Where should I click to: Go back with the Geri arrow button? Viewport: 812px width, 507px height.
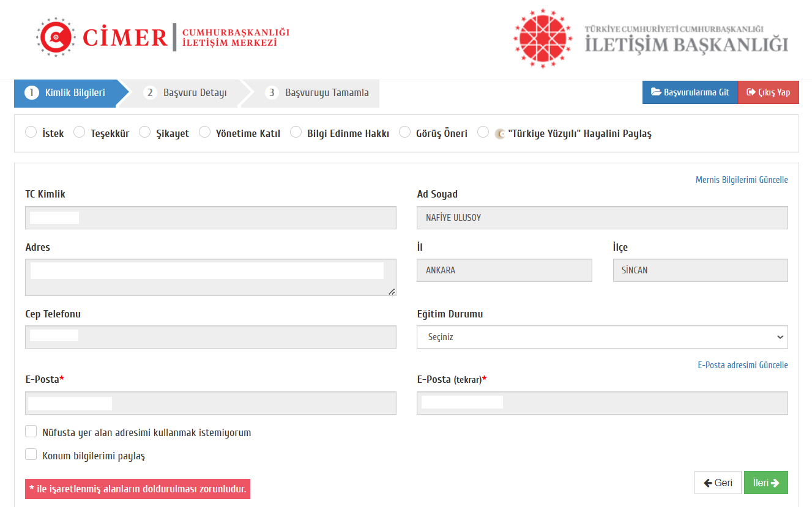pyautogui.click(x=718, y=483)
